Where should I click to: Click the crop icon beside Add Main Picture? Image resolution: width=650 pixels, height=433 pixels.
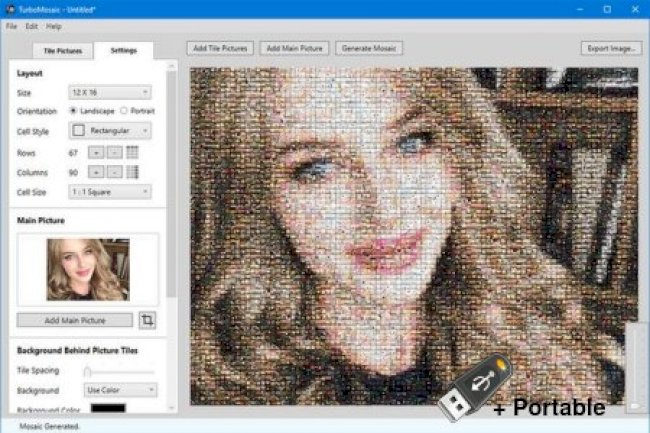click(x=148, y=320)
